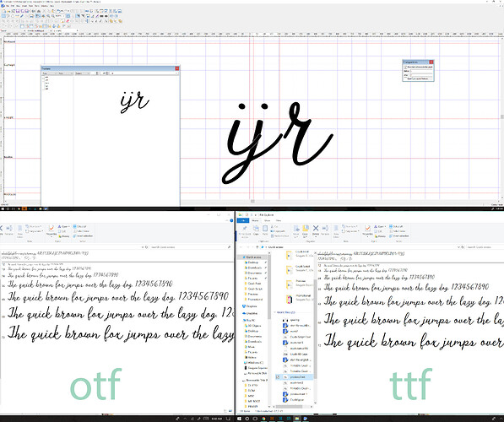This screenshot has width=504, height=422.
Task: Click Copy path in File Explorer ribbon
Action: click(x=279, y=231)
